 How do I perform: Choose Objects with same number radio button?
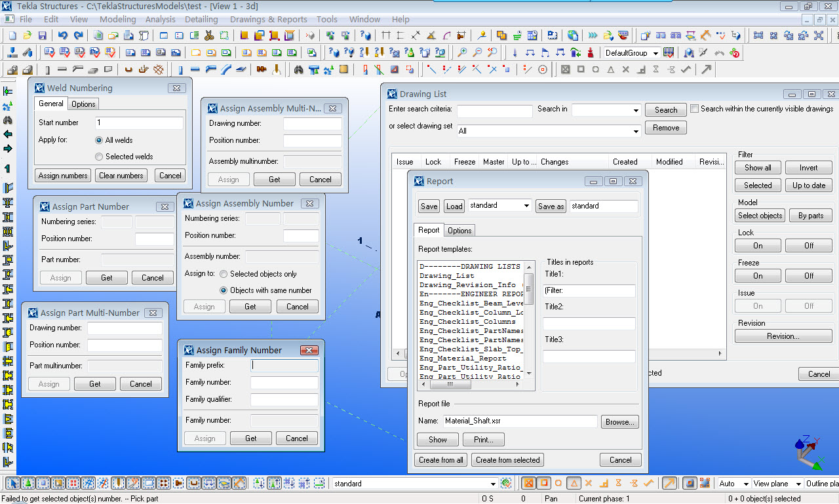(x=224, y=290)
